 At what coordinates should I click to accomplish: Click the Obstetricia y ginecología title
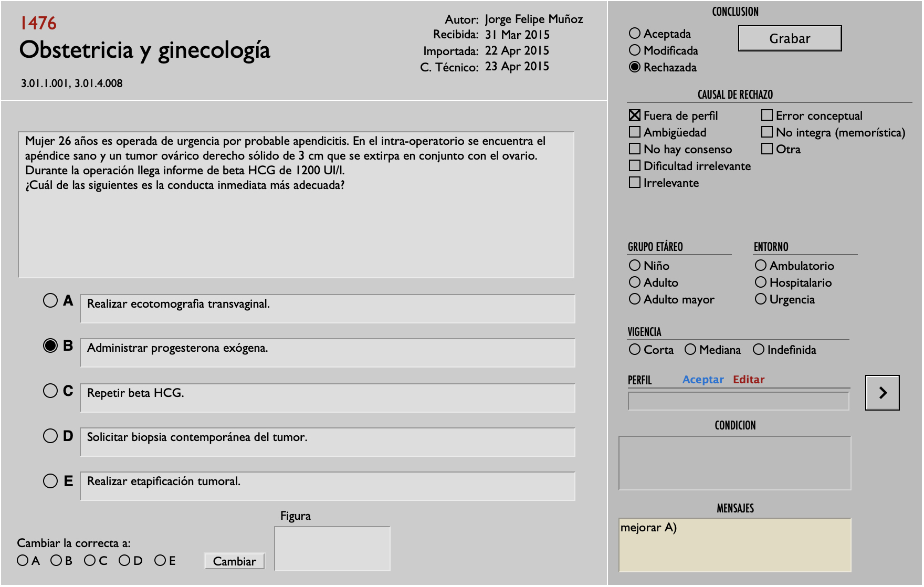(145, 50)
